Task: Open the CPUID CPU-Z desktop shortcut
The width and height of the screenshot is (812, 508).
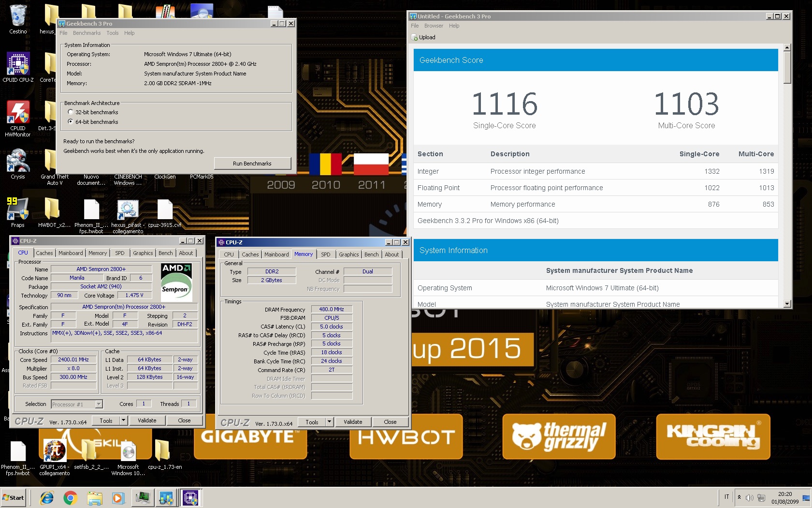Action: [x=18, y=68]
